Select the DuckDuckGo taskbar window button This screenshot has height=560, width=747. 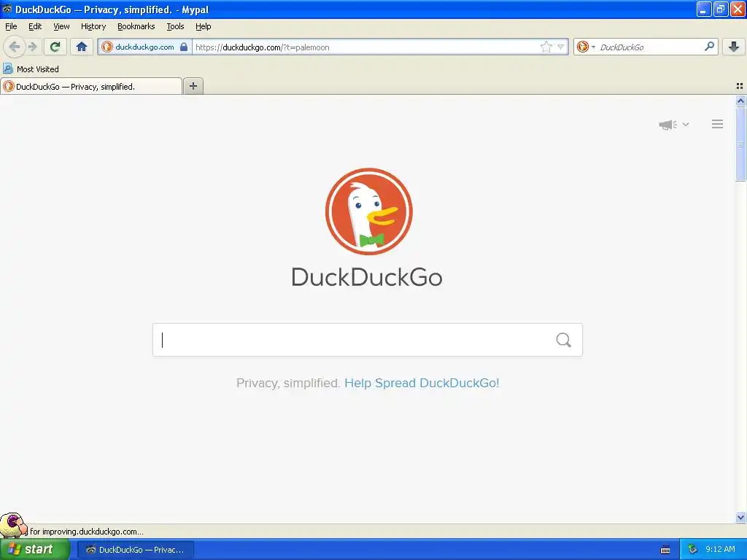click(x=136, y=550)
